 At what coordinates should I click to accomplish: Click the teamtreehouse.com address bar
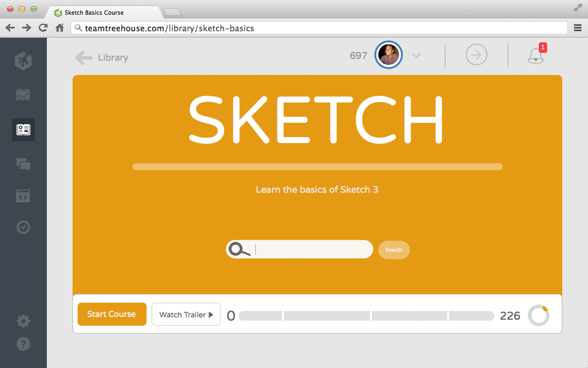click(320, 28)
